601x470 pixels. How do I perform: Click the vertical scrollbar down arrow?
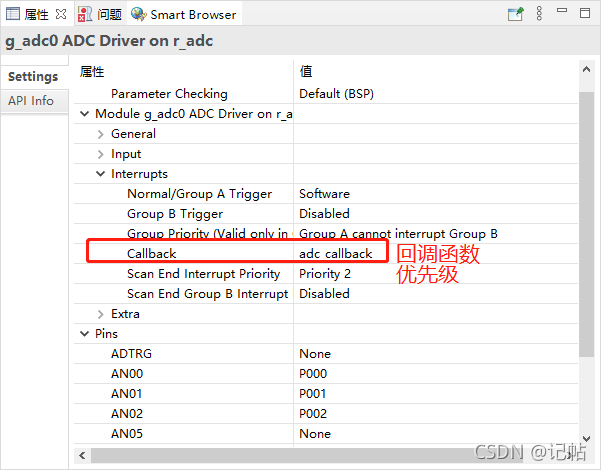586,438
